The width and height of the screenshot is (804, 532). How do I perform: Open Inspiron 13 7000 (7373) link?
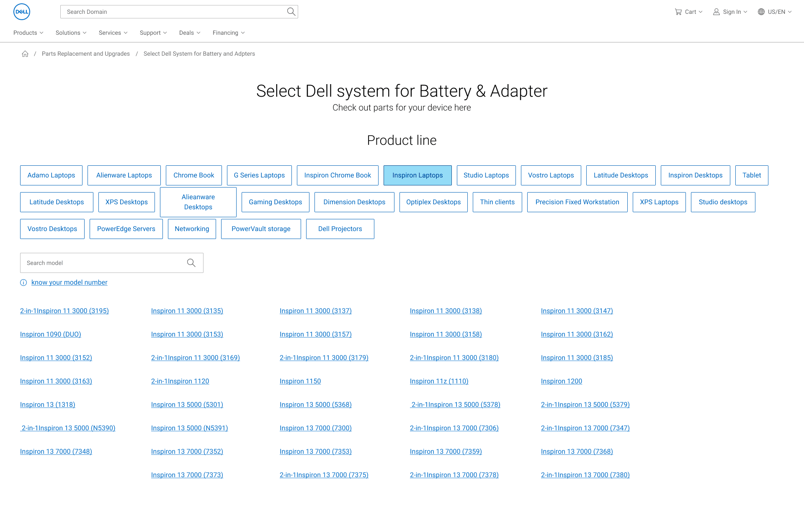tap(187, 475)
